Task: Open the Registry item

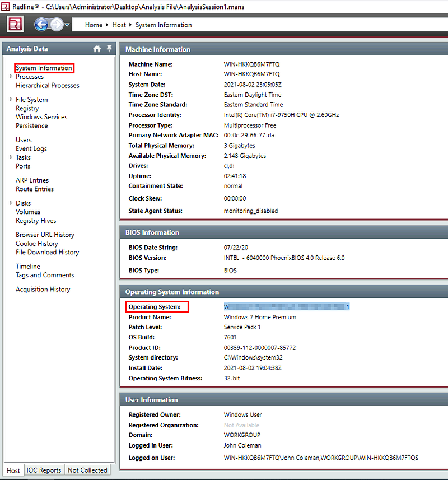Action: tap(27, 108)
